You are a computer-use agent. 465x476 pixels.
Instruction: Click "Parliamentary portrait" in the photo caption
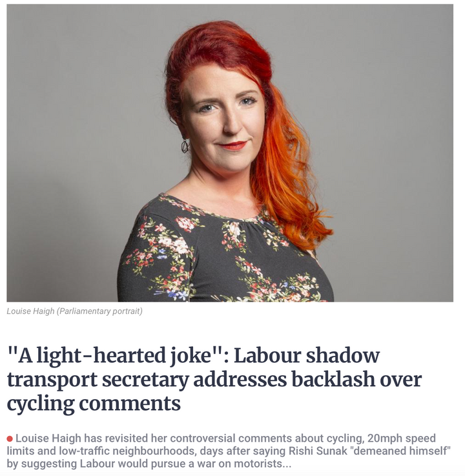click(x=99, y=311)
